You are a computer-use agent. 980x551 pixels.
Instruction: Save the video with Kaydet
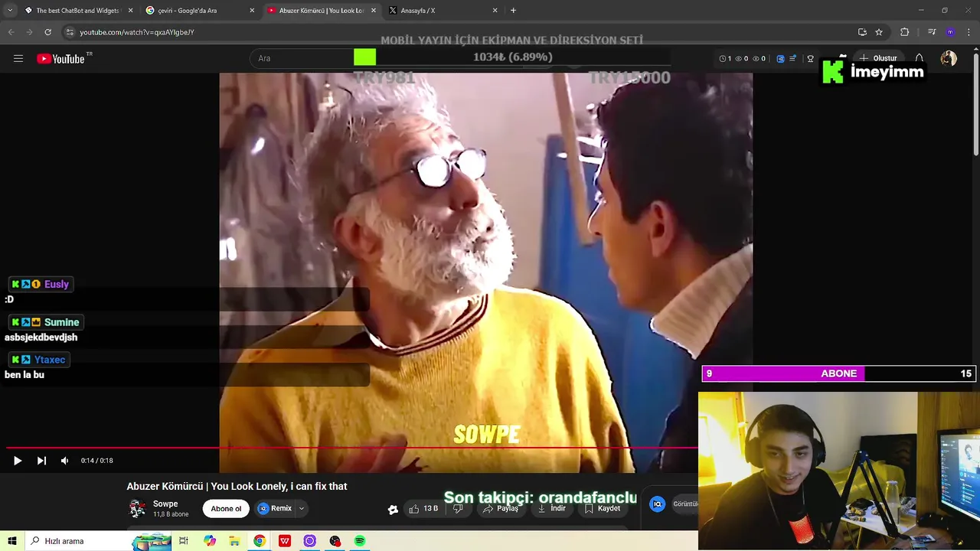(603, 509)
